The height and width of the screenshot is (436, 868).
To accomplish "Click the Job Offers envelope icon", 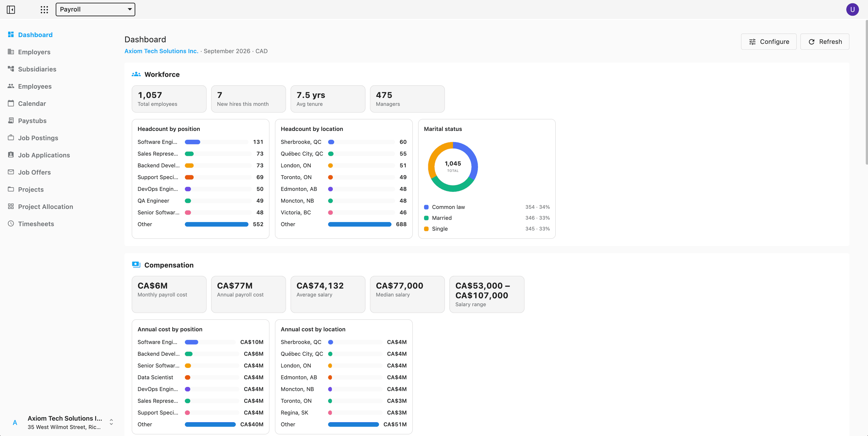I will click(x=11, y=172).
